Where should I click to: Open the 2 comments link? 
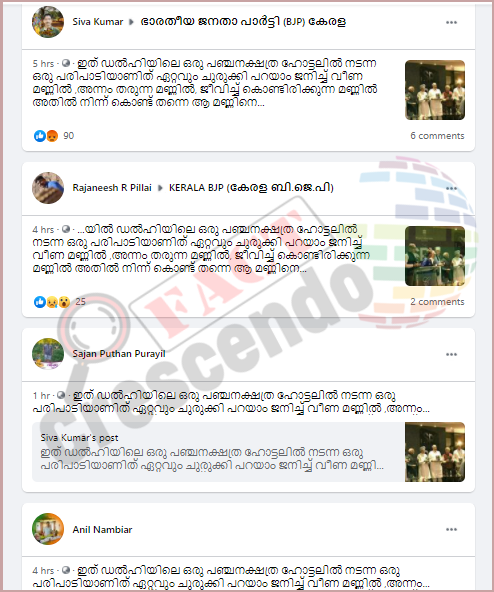[x=437, y=302]
